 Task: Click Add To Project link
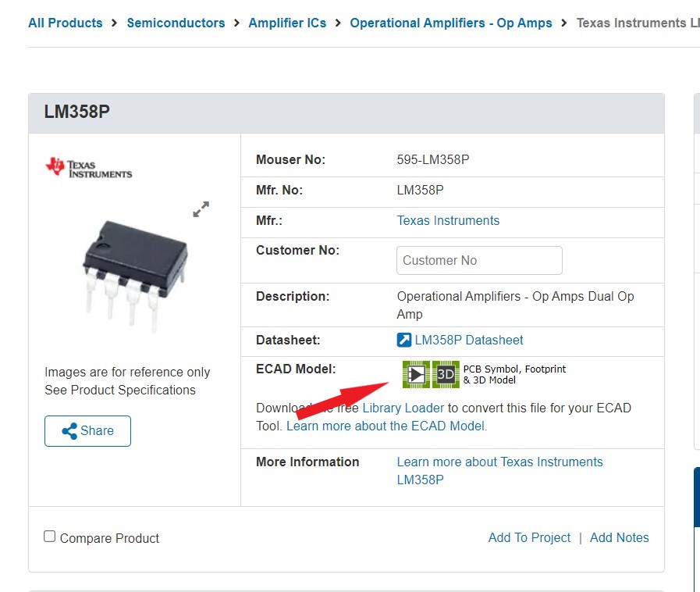[x=529, y=537]
